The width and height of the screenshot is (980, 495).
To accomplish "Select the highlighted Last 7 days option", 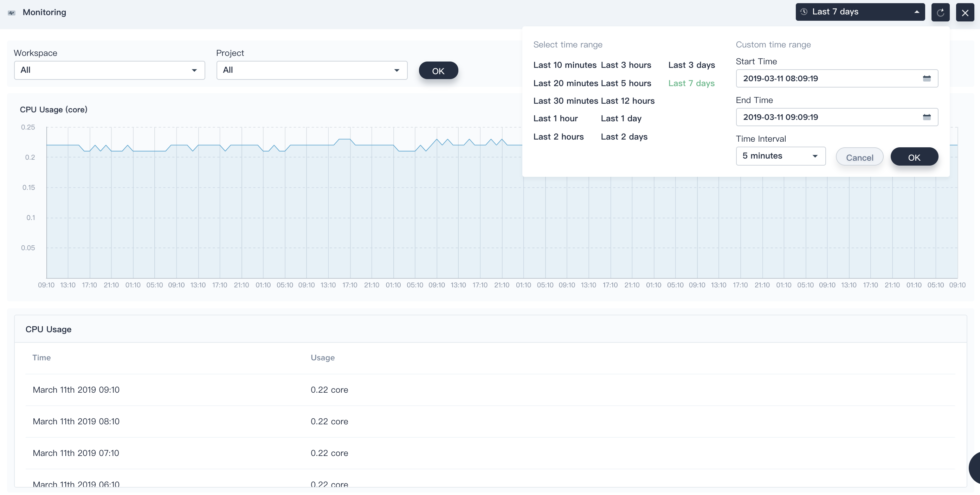I will (x=691, y=83).
